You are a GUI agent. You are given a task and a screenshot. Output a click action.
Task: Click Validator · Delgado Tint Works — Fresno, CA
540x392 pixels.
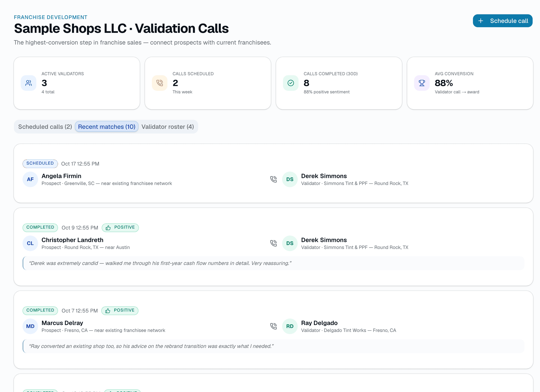pyautogui.click(x=349, y=330)
